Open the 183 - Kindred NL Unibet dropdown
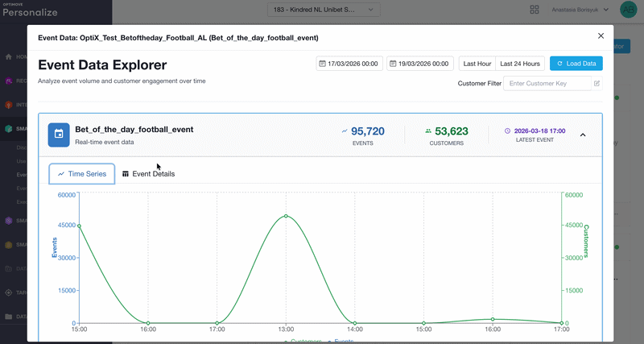This screenshot has width=644, height=344. click(x=324, y=10)
